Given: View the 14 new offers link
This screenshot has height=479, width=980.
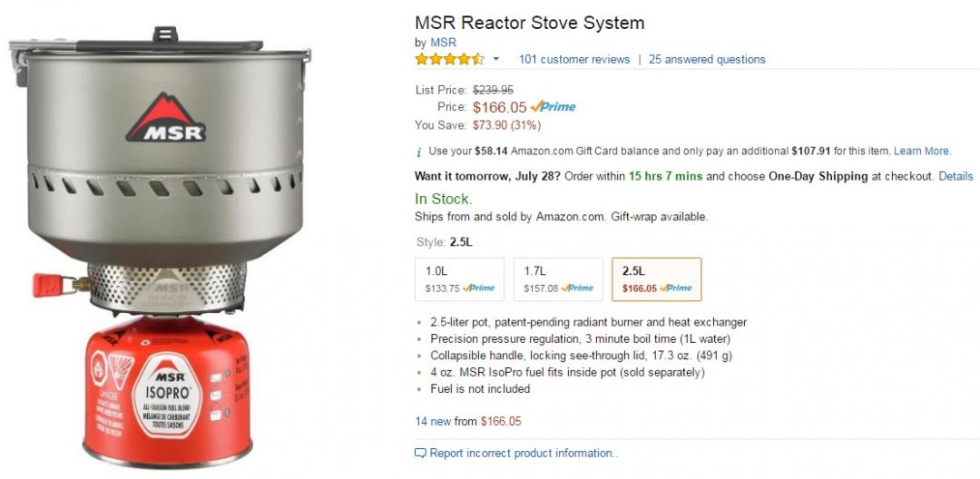Looking at the screenshot, I should [x=467, y=421].
